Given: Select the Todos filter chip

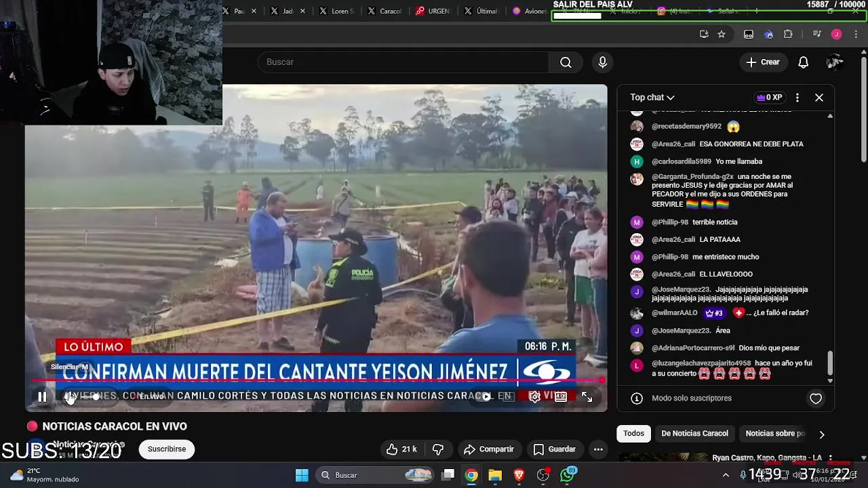Looking at the screenshot, I should 634,434.
